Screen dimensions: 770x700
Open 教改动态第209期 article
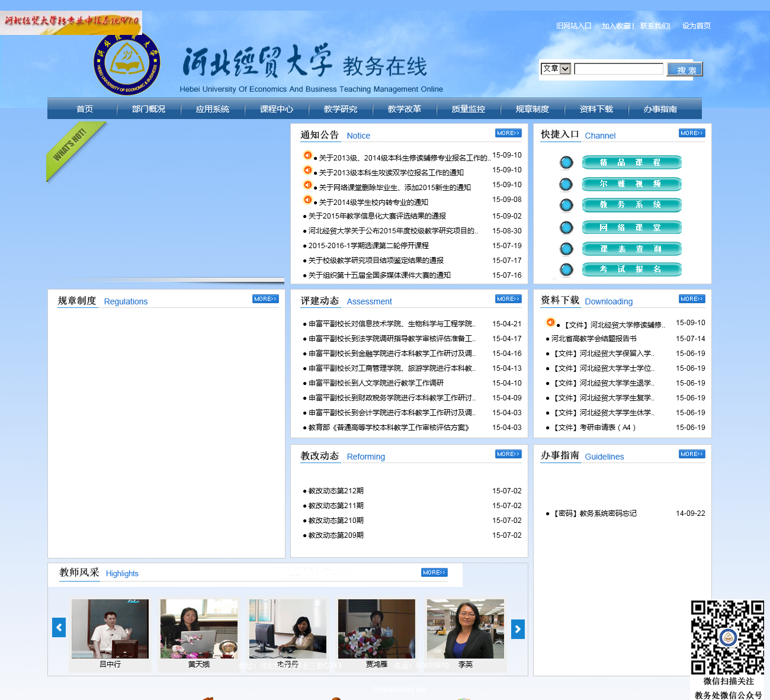[336, 535]
